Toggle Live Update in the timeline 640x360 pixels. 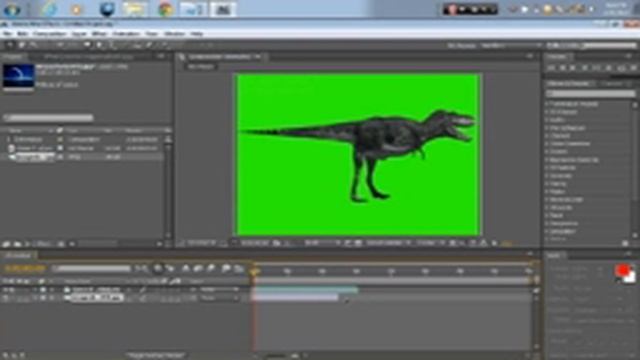pyautogui.click(x=158, y=269)
